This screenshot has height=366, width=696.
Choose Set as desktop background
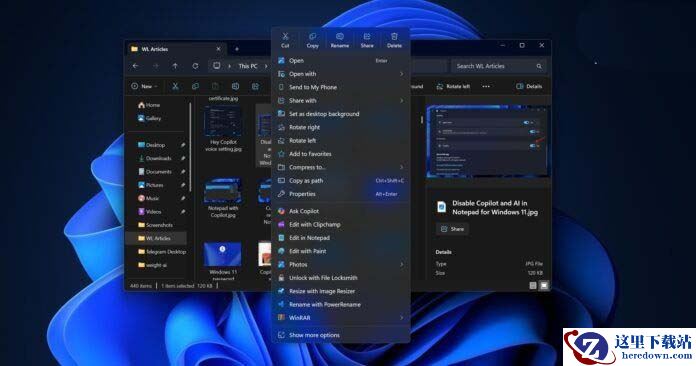(x=340, y=114)
